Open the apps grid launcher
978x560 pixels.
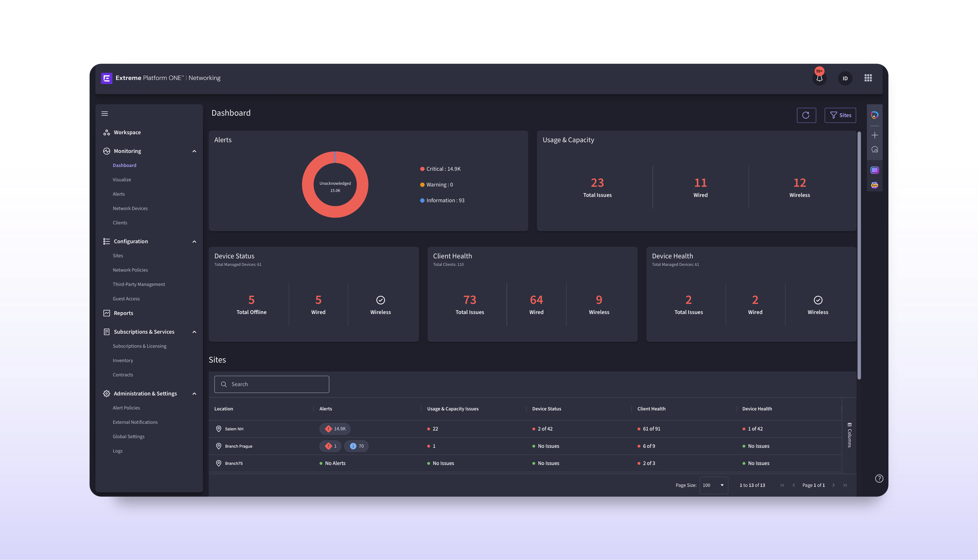pos(868,78)
